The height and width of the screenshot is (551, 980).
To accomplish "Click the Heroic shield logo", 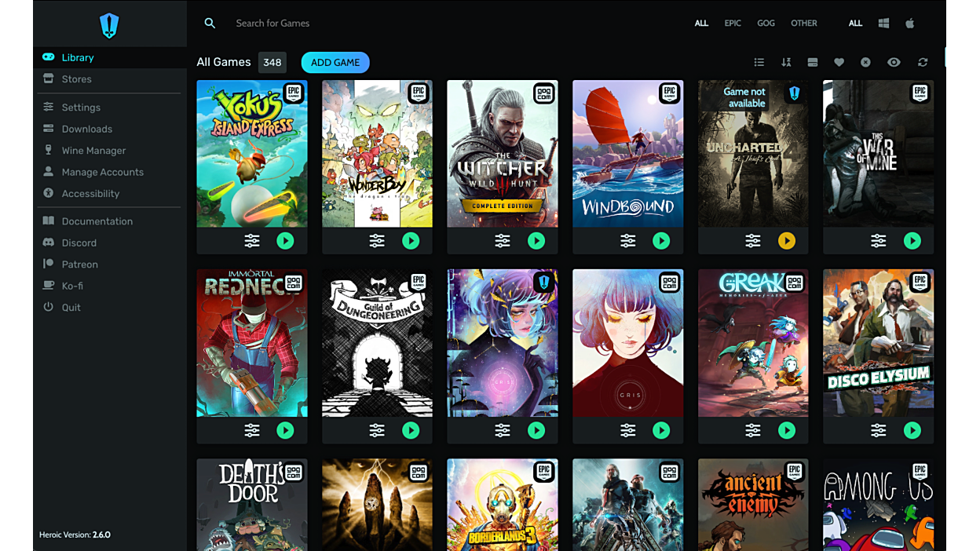I will [109, 24].
